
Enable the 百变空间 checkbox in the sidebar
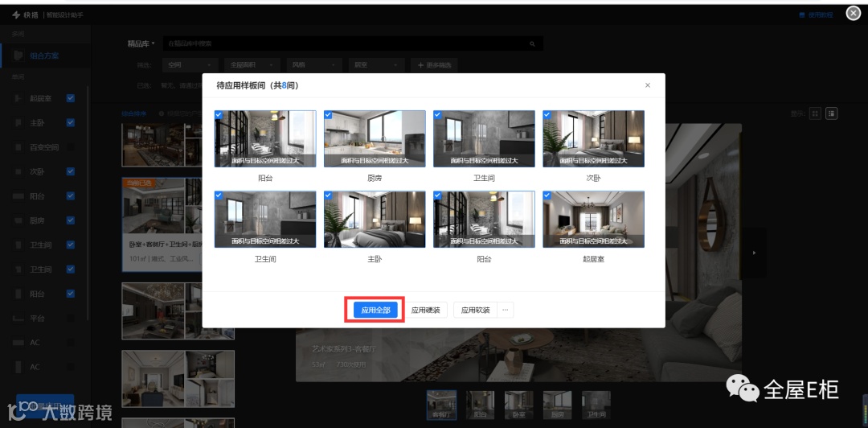(70, 147)
